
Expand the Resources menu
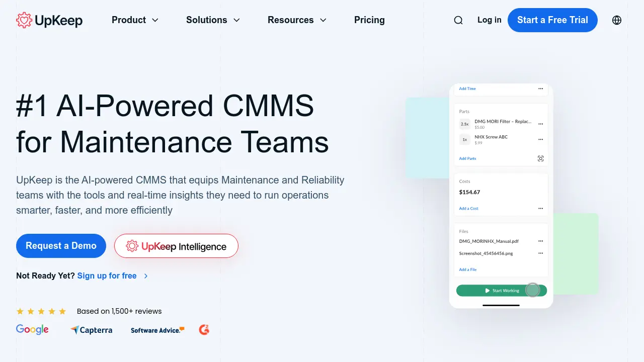(297, 20)
